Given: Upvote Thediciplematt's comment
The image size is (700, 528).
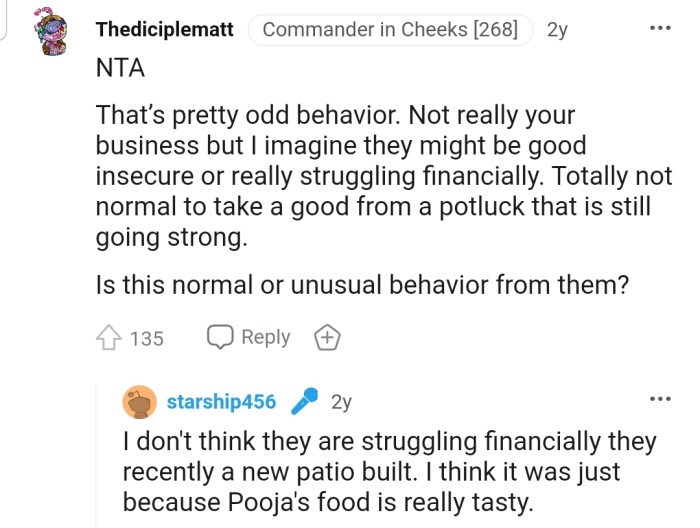Looking at the screenshot, I should pos(110,338).
